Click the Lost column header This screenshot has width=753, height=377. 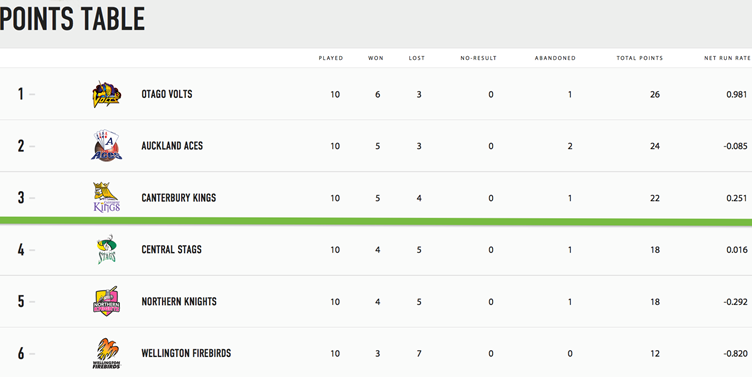coord(417,58)
